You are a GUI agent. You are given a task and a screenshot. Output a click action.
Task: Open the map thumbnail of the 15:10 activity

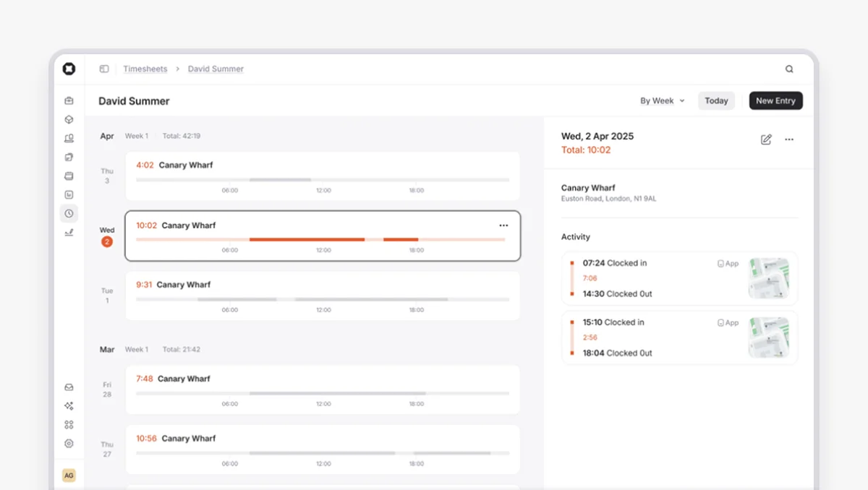(768, 338)
